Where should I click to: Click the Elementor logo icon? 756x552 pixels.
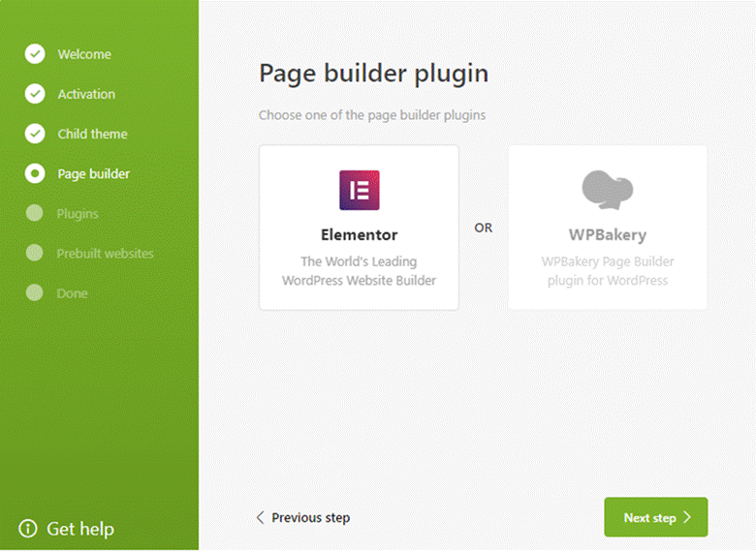point(360,190)
